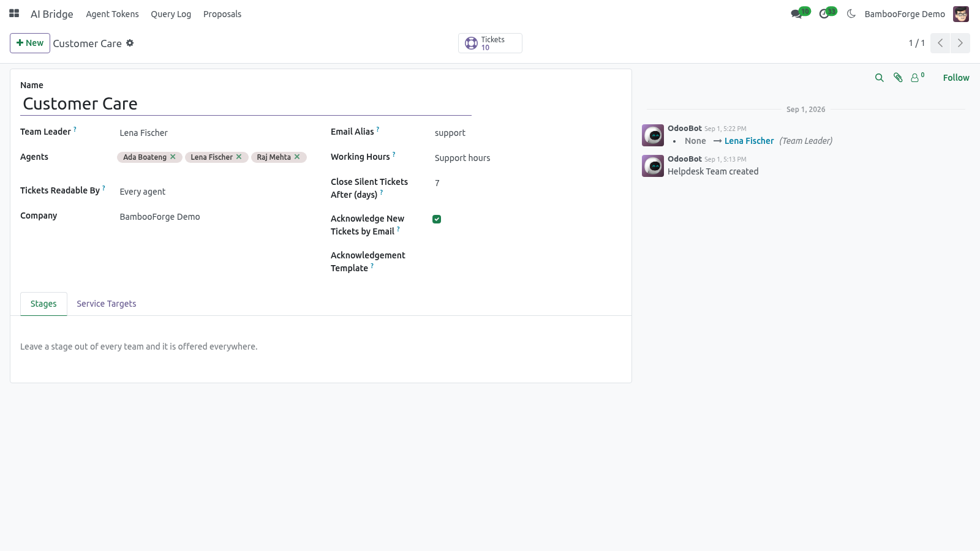Click the AI Bridge app title

(52, 14)
